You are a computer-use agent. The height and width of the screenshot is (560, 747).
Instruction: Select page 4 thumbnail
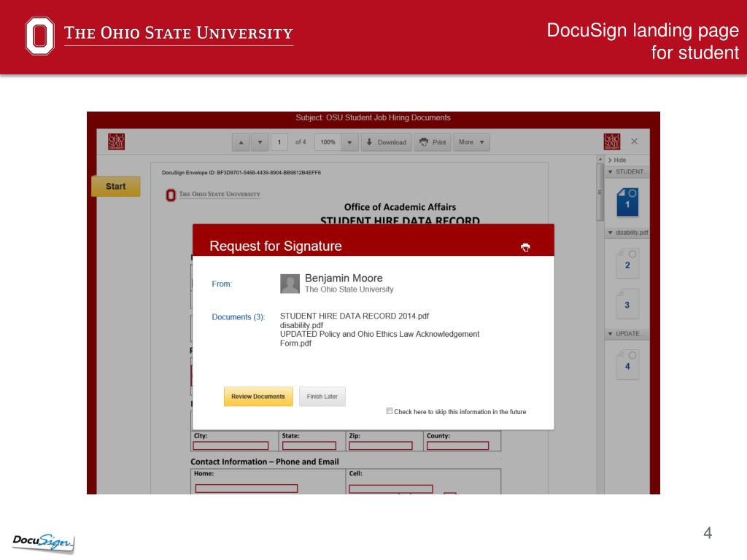tap(627, 365)
